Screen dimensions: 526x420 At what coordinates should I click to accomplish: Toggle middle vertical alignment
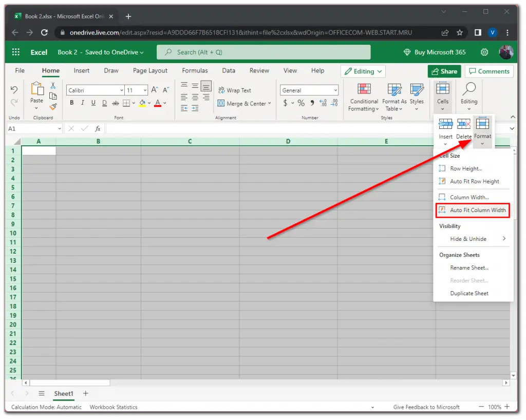point(195,85)
